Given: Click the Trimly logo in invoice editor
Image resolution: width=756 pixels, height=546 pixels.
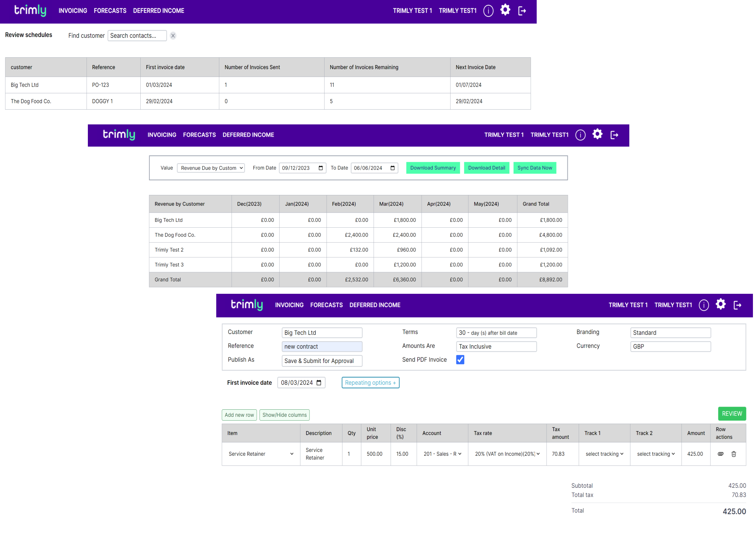Looking at the screenshot, I should coord(247,305).
